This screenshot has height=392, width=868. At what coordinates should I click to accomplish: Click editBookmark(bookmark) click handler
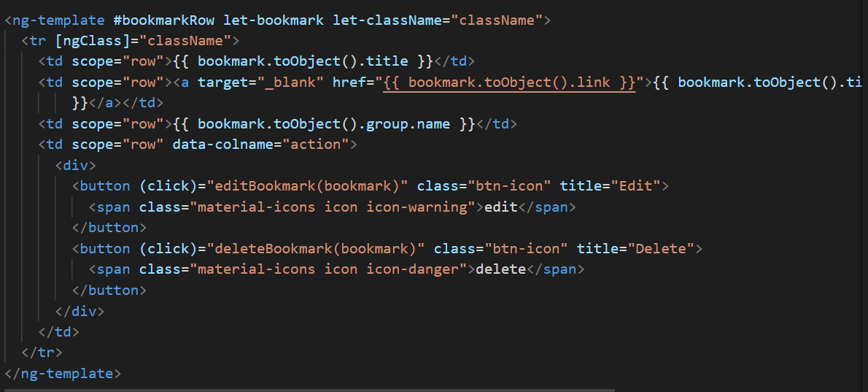click(x=307, y=186)
